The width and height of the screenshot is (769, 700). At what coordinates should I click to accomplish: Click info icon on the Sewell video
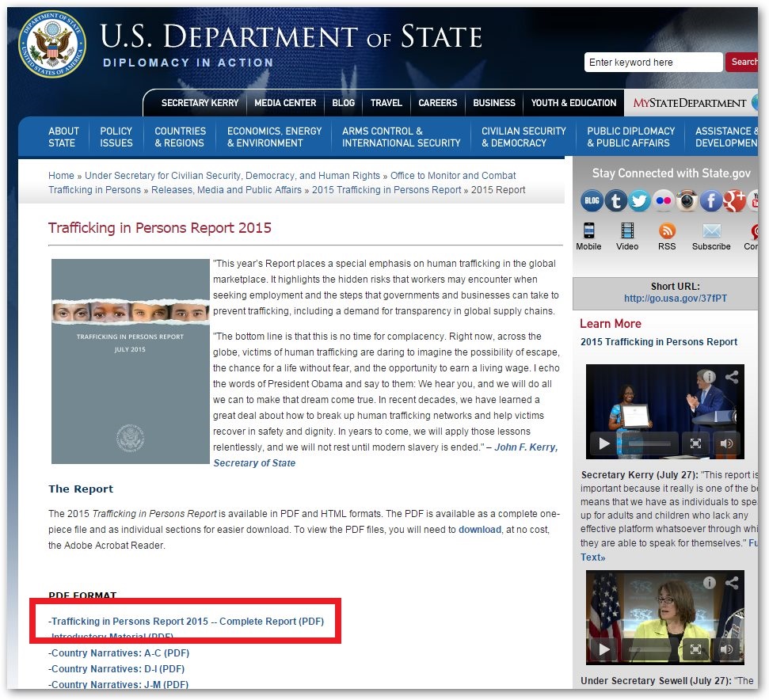tap(709, 582)
